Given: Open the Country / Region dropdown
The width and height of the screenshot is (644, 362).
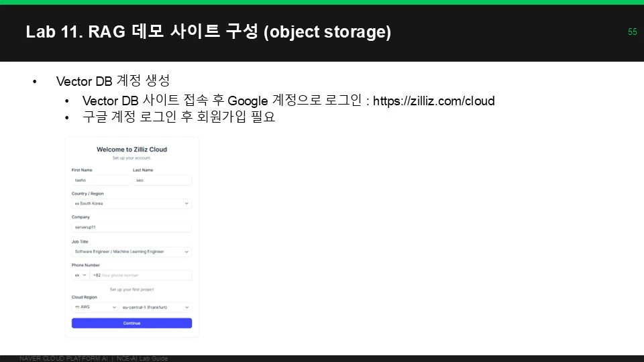Looking at the screenshot, I should click(x=131, y=204).
